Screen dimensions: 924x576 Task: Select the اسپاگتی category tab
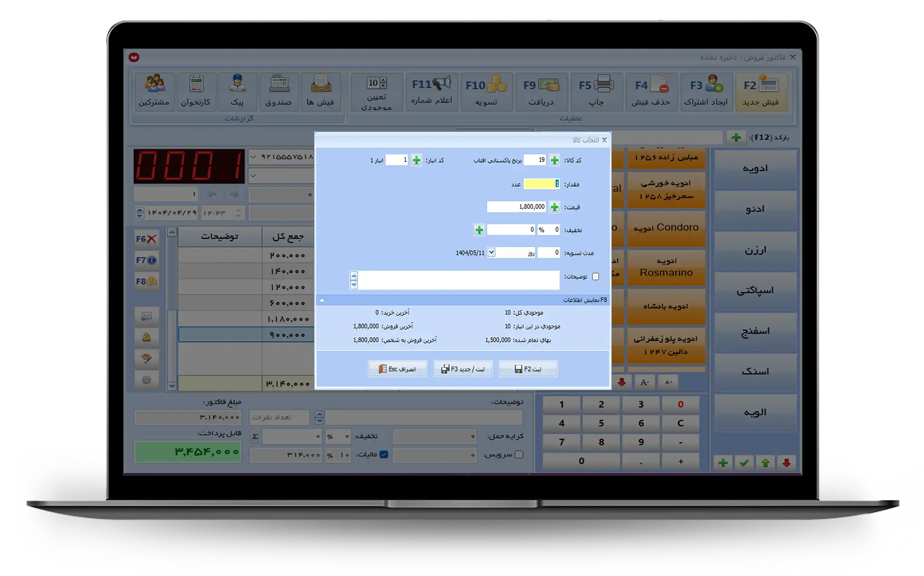pyautogui.click(x=755, y=291)
